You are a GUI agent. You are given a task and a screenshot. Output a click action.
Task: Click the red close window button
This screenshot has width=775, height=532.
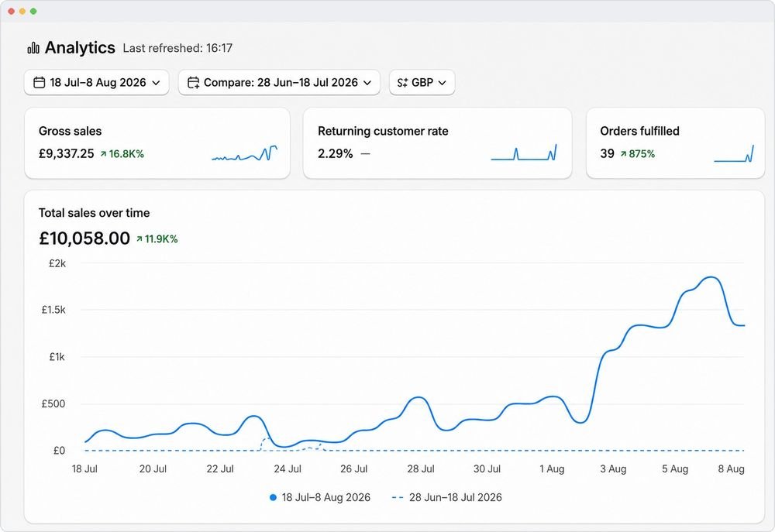12,12
